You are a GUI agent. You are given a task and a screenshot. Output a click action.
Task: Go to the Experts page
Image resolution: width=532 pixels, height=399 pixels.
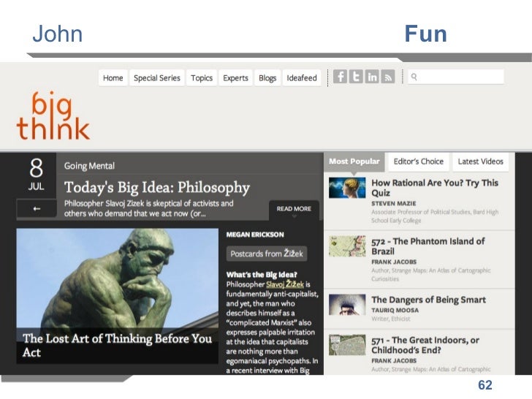point(235,78)
